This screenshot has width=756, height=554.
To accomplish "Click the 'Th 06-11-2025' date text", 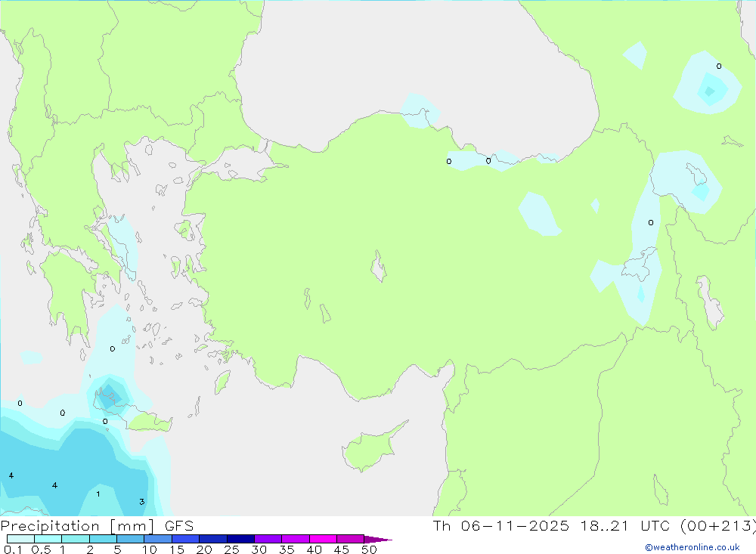I will pos(500,525).
